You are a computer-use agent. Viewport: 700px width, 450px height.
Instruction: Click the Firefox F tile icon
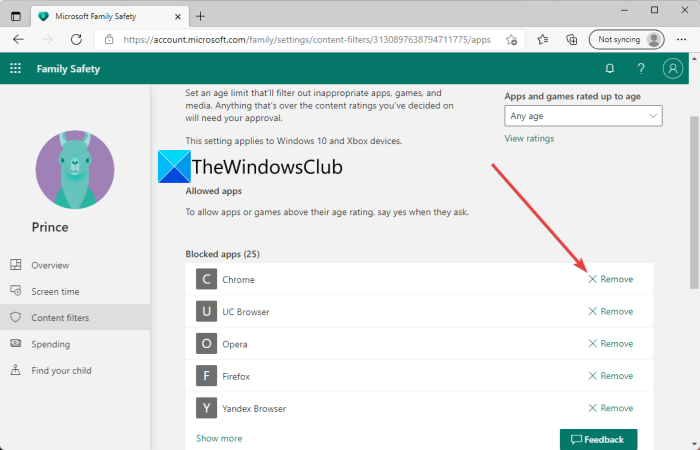(x=206, y=376)
